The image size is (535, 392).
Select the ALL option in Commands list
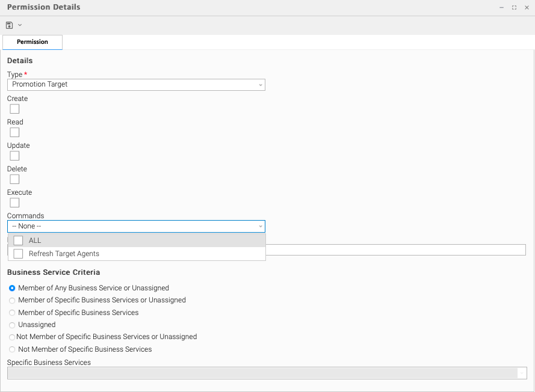(19, 240)
